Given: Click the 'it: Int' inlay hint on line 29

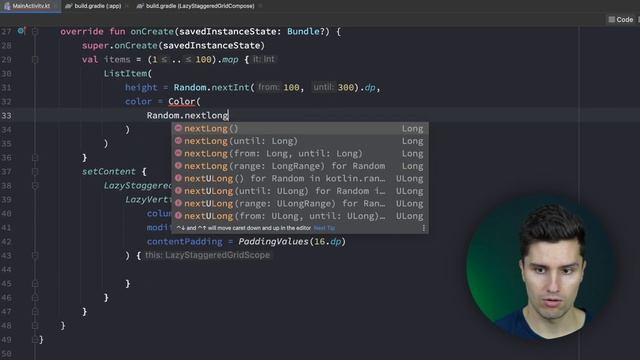Looking at the screenshot, I should (x=264, y=60).
